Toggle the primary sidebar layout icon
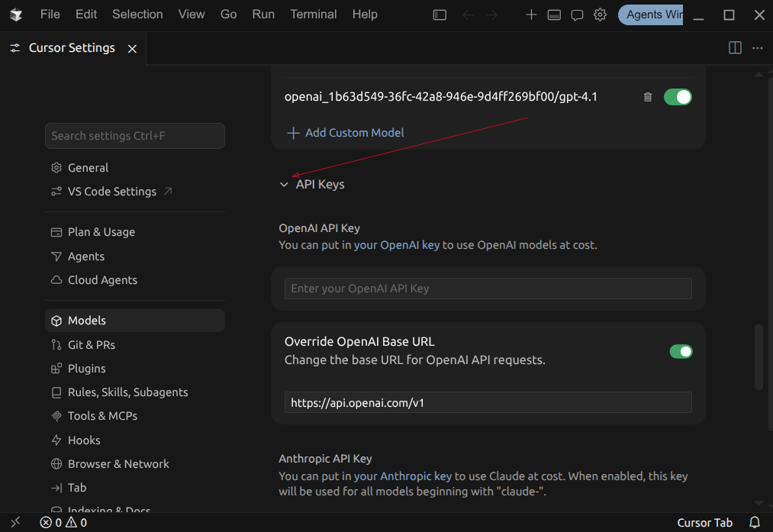 (440, 15)
